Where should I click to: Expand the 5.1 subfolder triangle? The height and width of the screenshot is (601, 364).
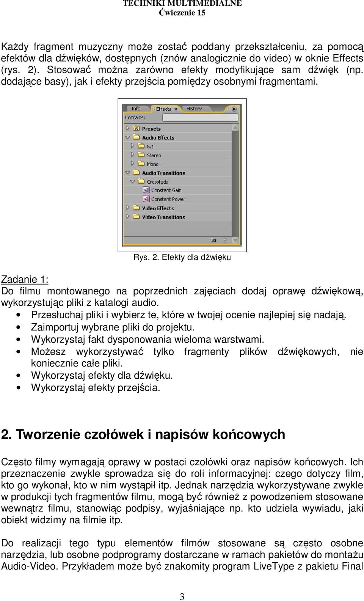tap(132, 146)
